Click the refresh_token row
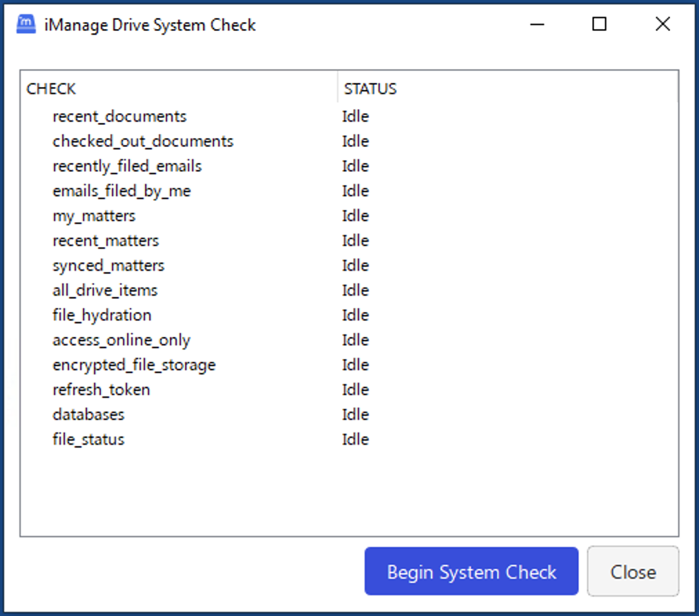This screenshot has height=616, width=699. point(101,389)
